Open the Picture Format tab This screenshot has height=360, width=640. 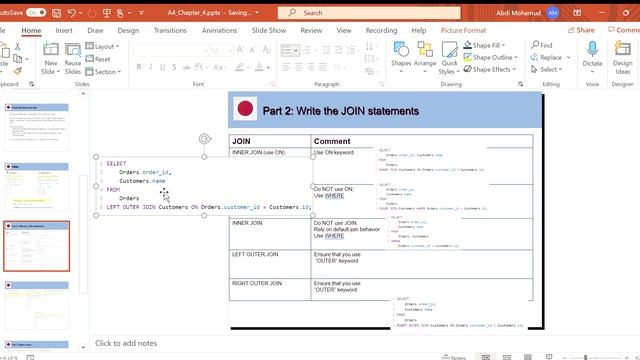[463, 31]
